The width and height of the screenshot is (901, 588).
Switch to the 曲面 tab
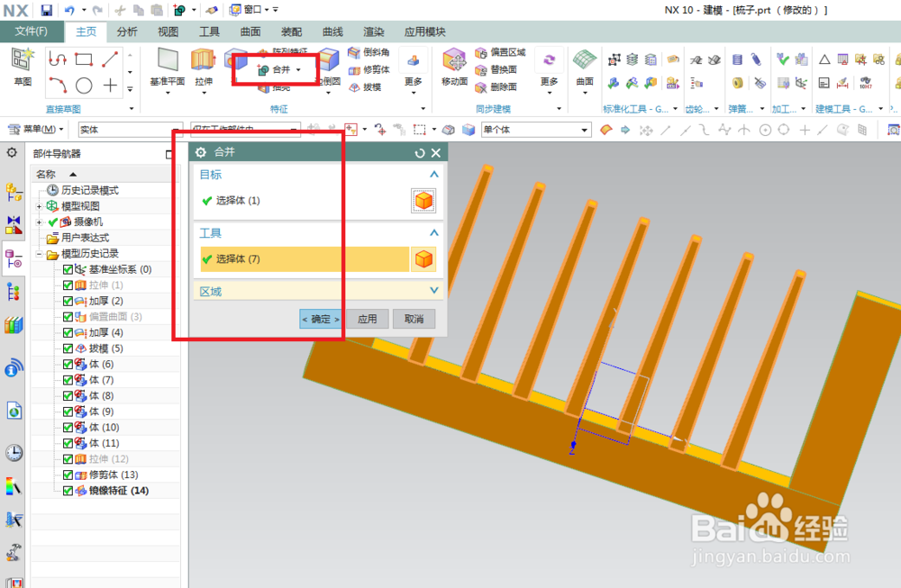click(250, 32)
